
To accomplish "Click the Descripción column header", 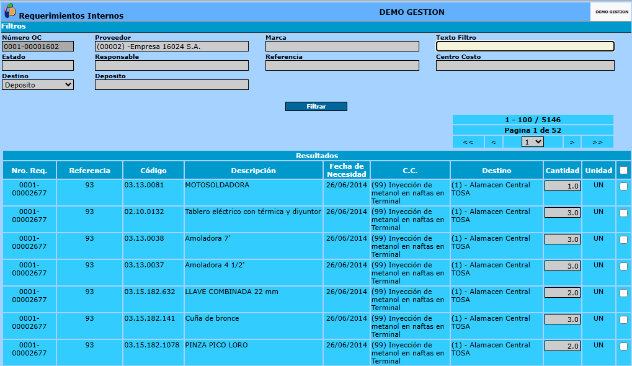I will (x=254, y=171).
